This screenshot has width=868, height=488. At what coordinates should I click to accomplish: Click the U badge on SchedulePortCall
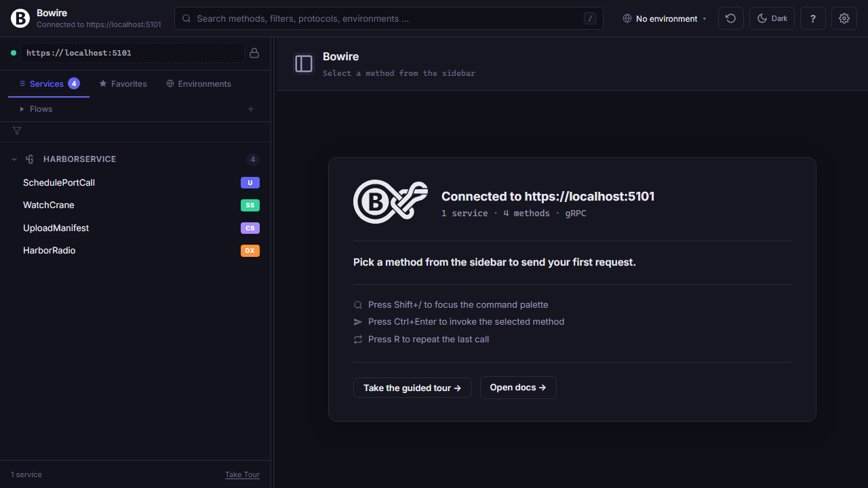pyautogui.click(x=250, y=183)
